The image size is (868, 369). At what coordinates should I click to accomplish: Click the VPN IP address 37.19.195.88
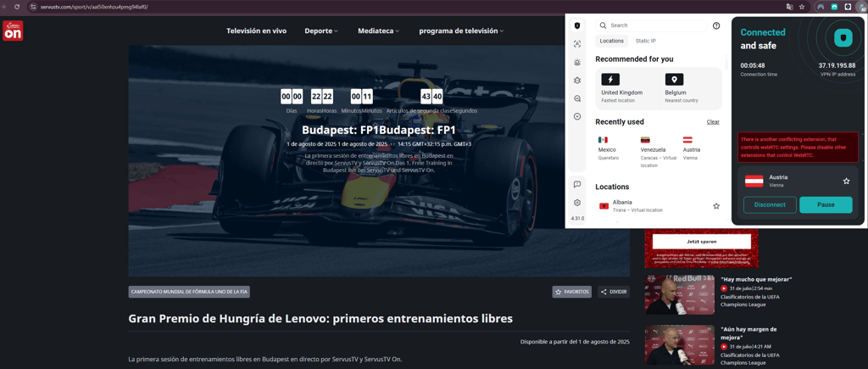[x=837, y=66]
